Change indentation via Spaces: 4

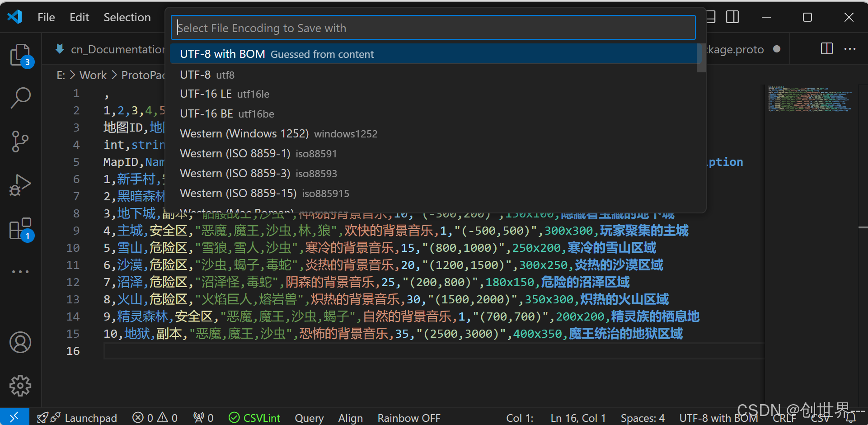point(642,418)
